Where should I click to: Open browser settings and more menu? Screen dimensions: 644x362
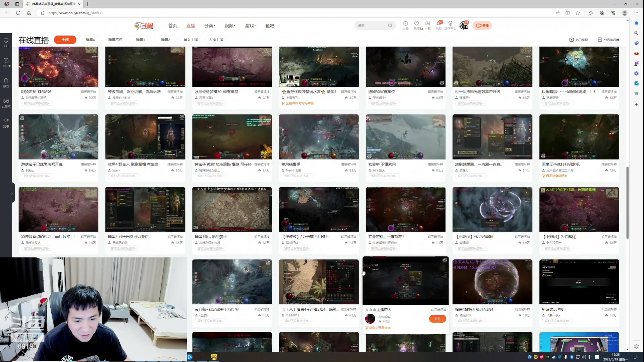(636, 13)
